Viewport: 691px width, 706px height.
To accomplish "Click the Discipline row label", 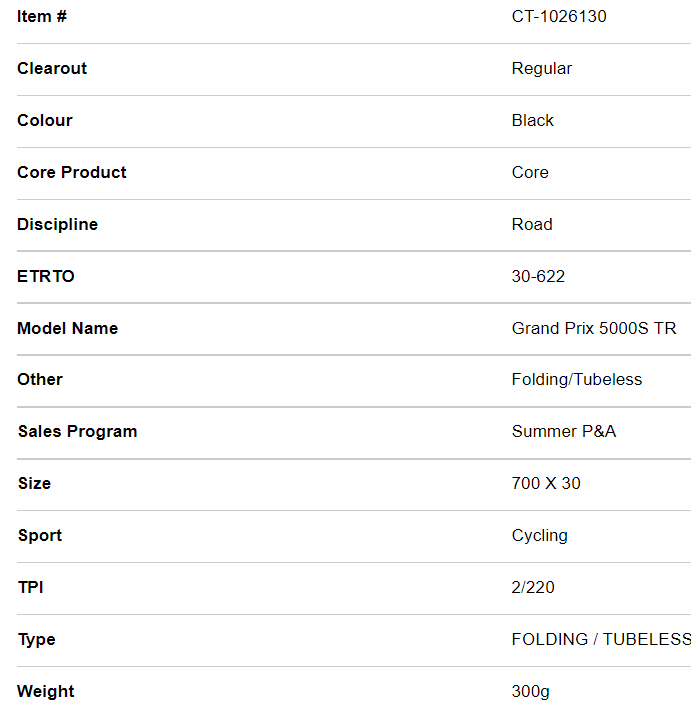I will tap(57, 225).
